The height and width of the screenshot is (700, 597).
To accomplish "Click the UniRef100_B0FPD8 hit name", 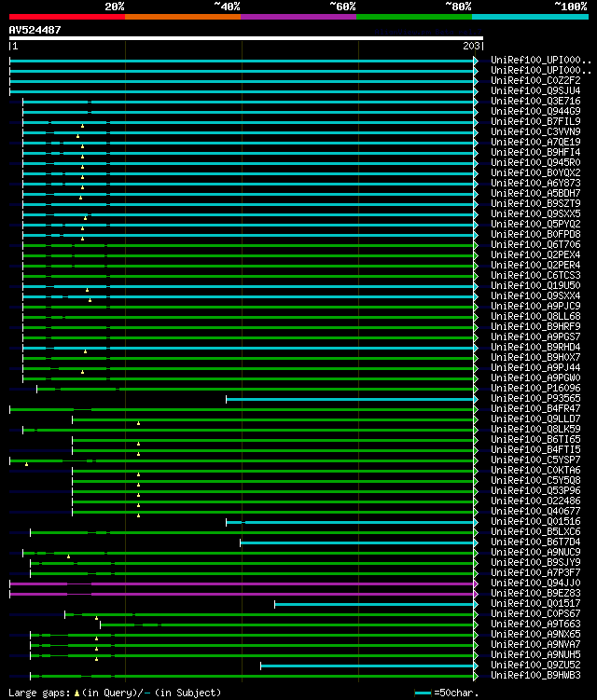I will pos(535,234).
